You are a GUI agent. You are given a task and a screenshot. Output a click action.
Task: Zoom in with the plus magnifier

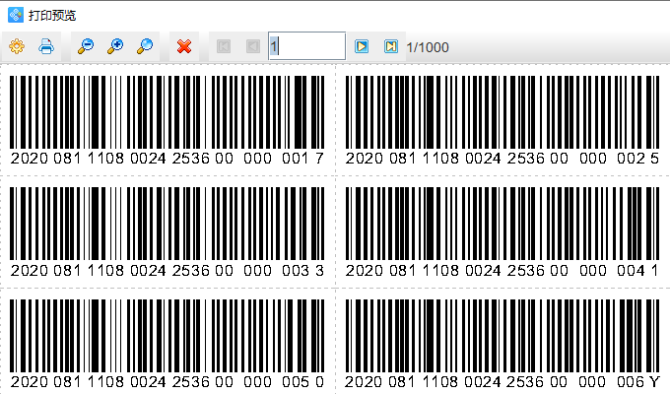point(115,46)
